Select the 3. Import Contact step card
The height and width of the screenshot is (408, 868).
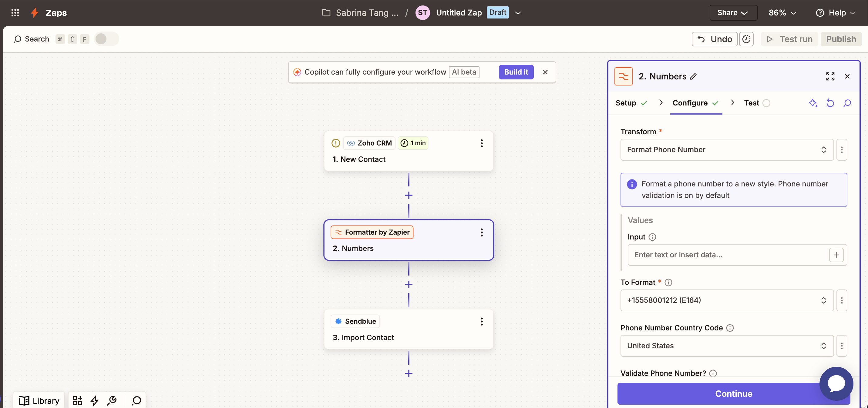pos(409,329)
